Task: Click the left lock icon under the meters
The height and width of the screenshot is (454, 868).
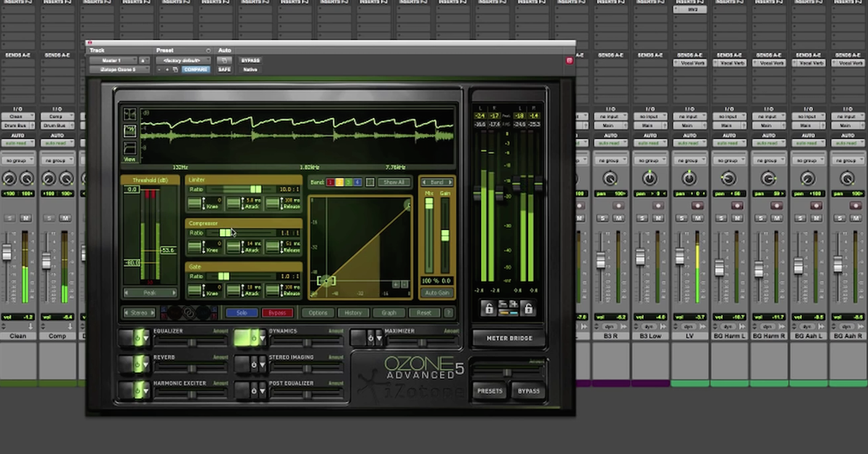Action: 488,309
